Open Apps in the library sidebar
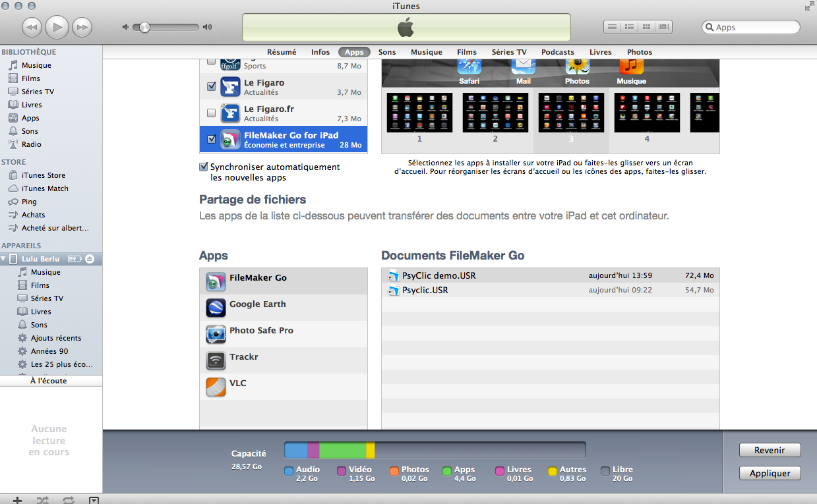Image resolution: width=817 pixels, height=504 pixels. (x=30, y=118)
